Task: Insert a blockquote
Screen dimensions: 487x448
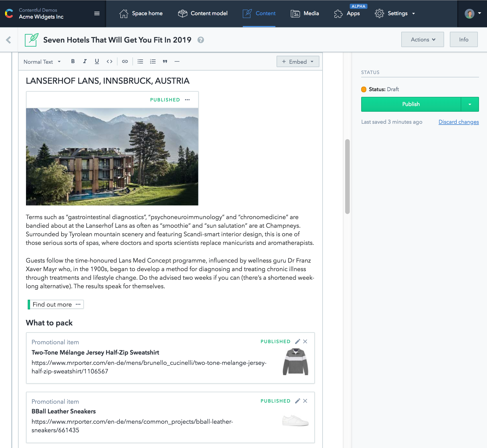Action: click(165, 61)
